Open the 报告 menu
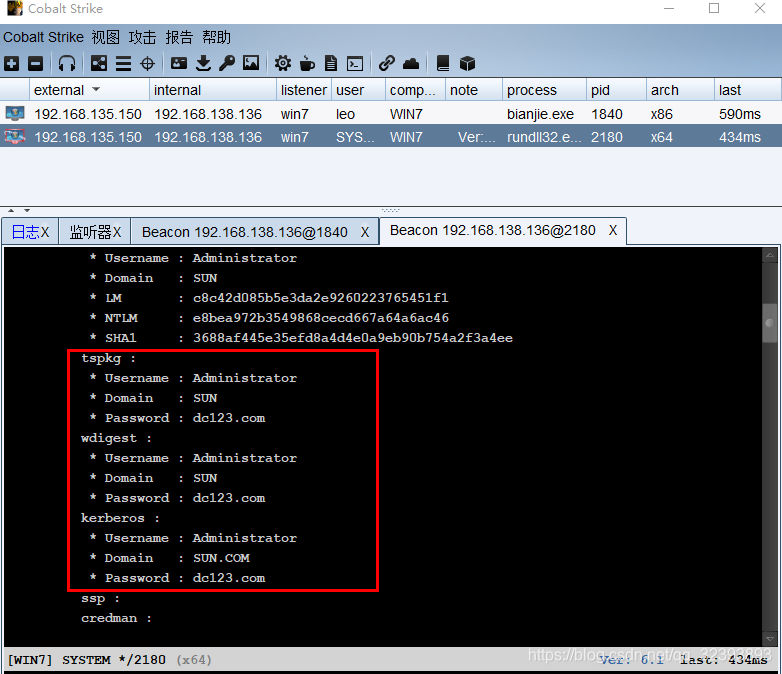Image resolution: width=782 pixels, height=674 pixels. pyautogui.click(x=179, y=37)
